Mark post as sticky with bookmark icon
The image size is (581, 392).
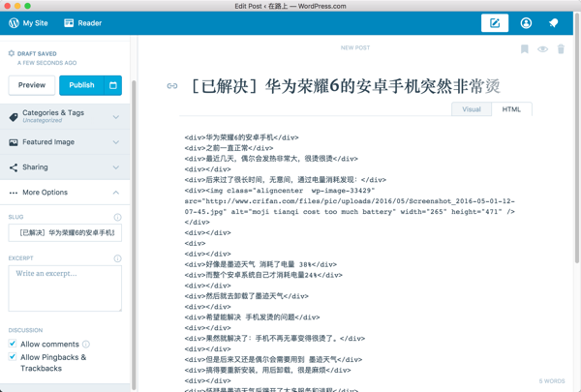point(524,49)
